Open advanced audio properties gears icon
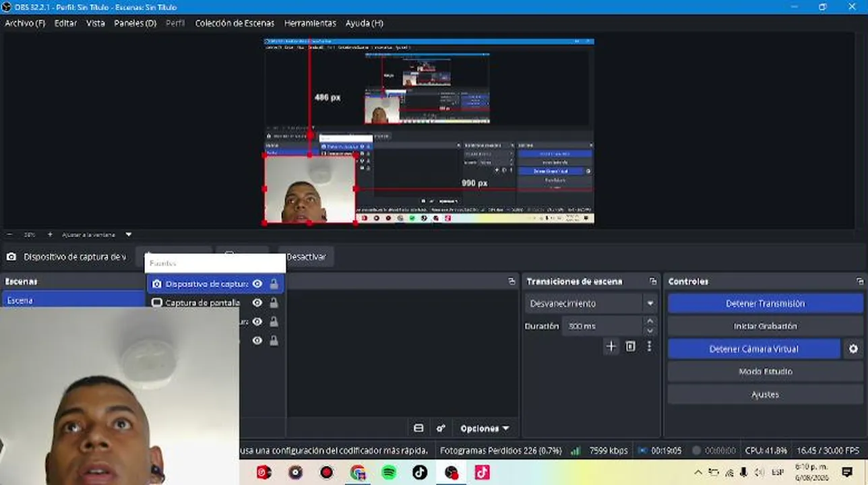 [441, 428]
